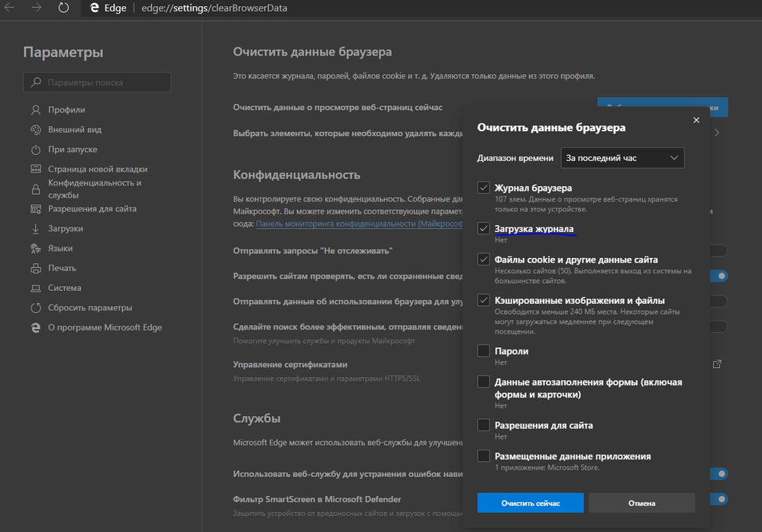
Task: Toggle the SmartScreen filter switch
Action: (718, 499)
